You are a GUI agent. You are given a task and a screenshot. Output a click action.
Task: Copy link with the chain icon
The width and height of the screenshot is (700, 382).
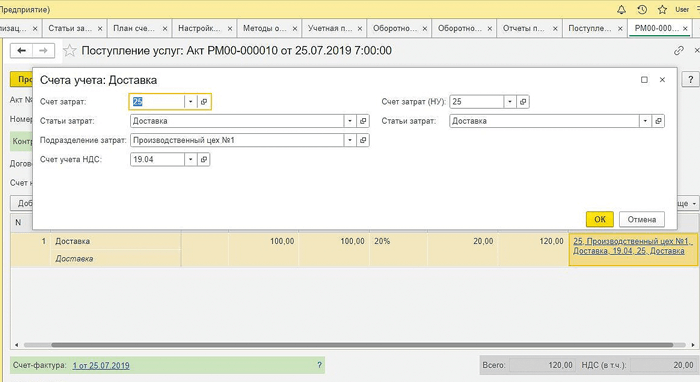tap(679, 50)
